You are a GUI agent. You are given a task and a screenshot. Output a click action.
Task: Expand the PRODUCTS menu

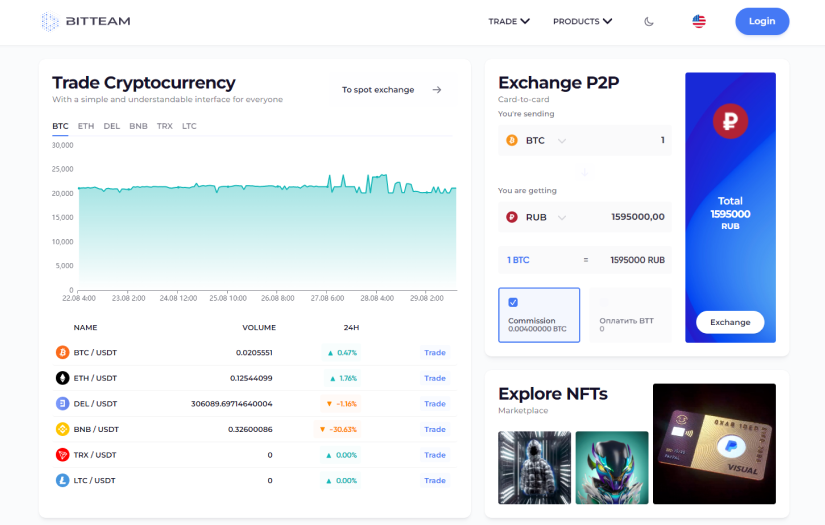click(582, 22)
